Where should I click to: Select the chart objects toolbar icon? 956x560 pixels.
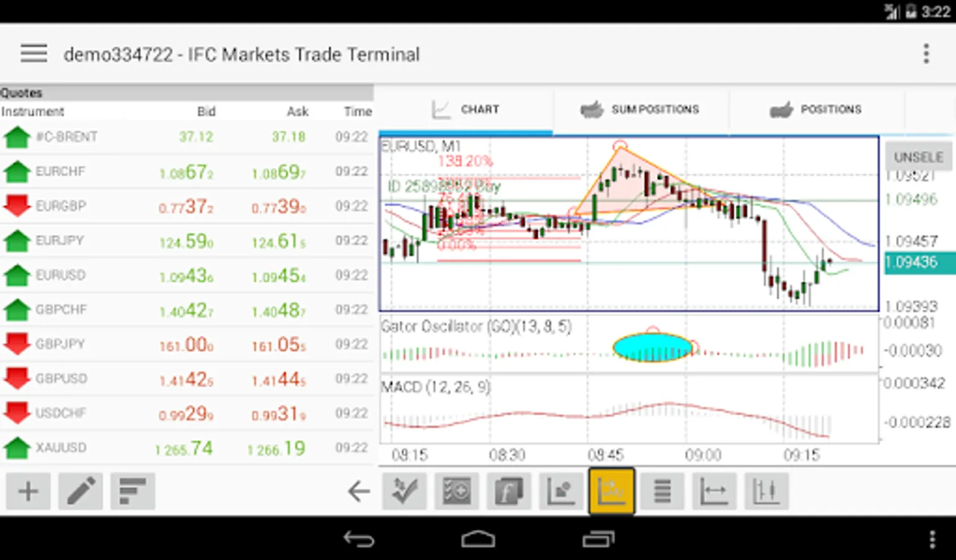[560, 492]
